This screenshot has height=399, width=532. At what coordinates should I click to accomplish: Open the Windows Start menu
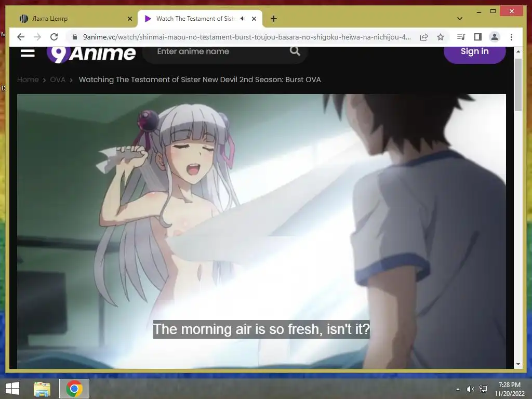click(12, 389)
